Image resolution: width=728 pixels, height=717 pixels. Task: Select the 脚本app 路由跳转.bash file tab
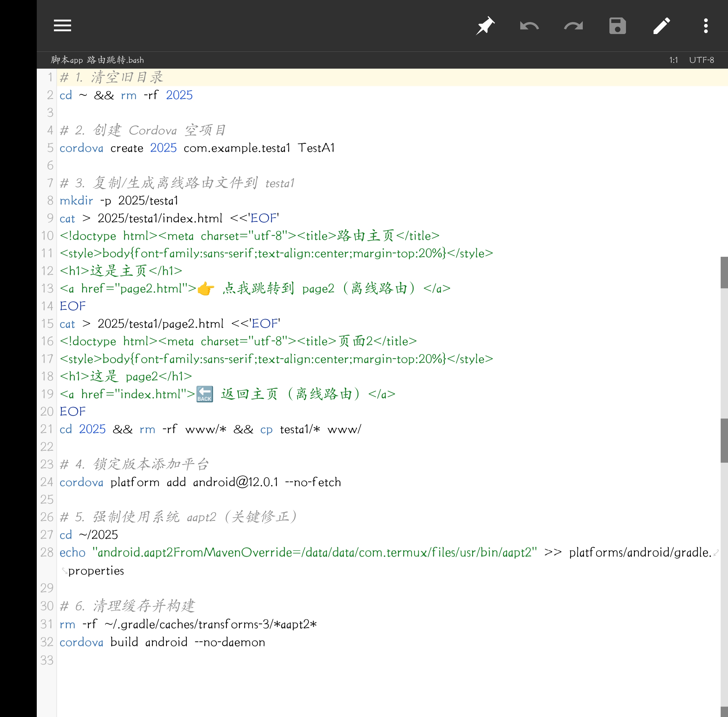click(x=97, y=60)
